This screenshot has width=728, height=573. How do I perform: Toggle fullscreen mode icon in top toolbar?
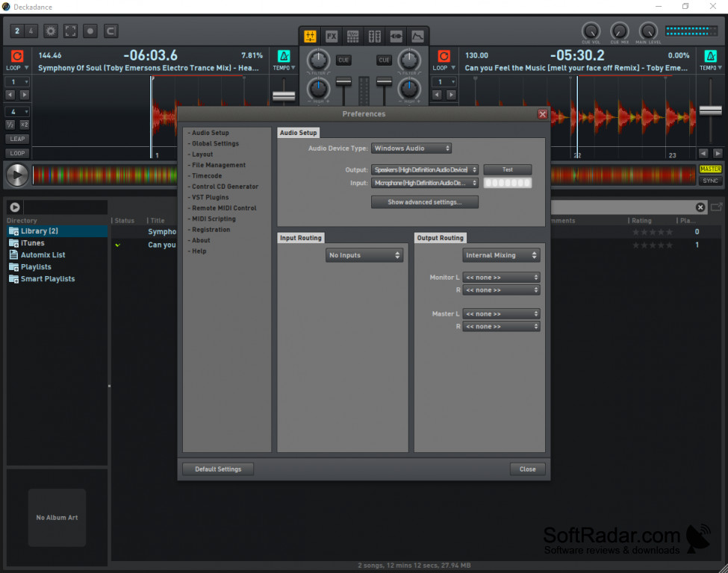tap(71, 31)
